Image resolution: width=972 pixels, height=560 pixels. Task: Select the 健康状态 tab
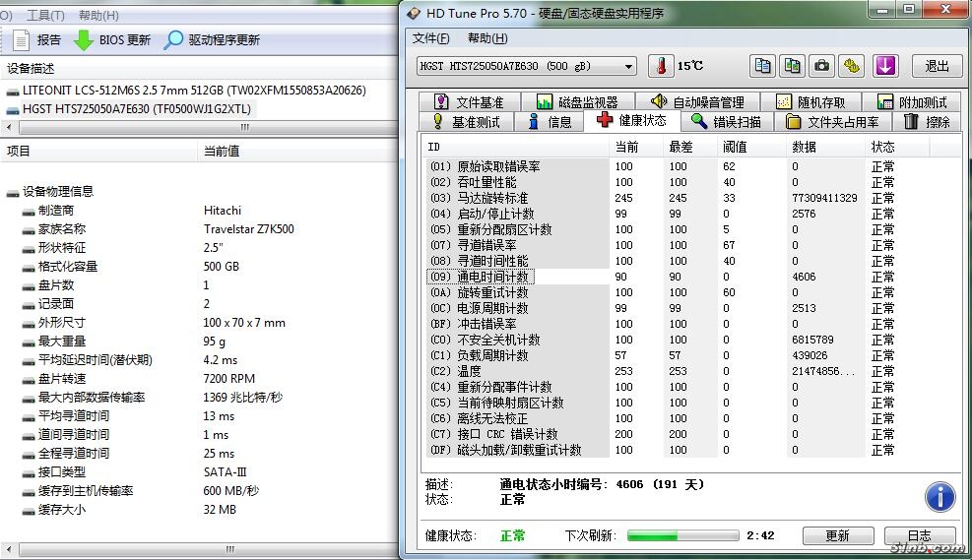(631, 120)
